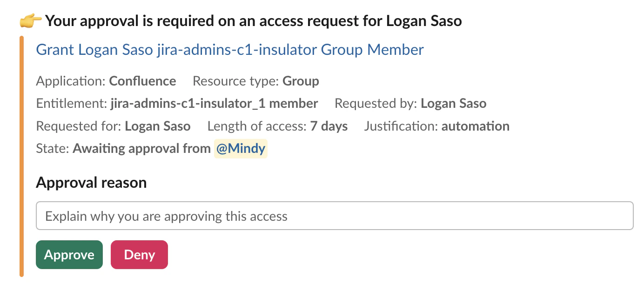Click the Entitlement field label
The width and height of the screenshot is (644, 290).
[71, 104]
